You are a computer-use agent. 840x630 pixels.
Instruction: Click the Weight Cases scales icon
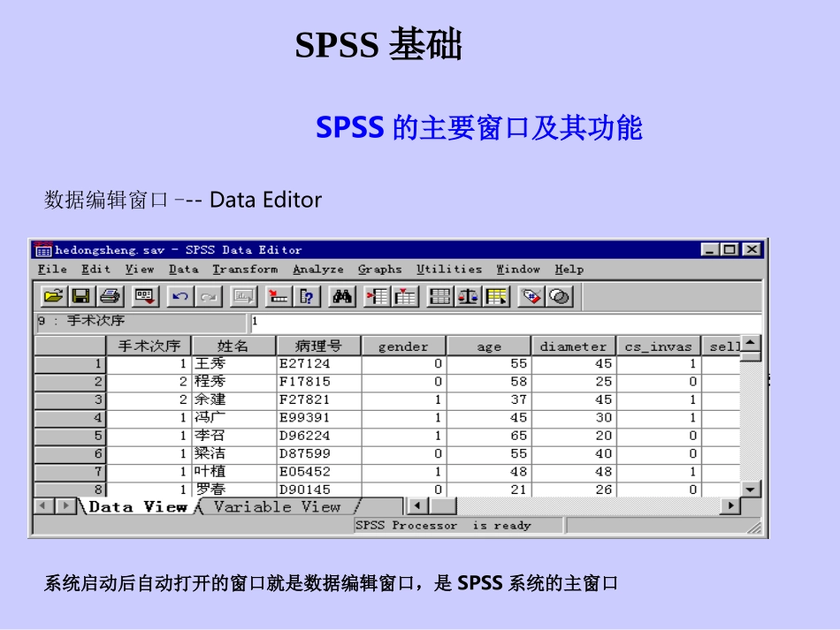[x=468, y=296]
